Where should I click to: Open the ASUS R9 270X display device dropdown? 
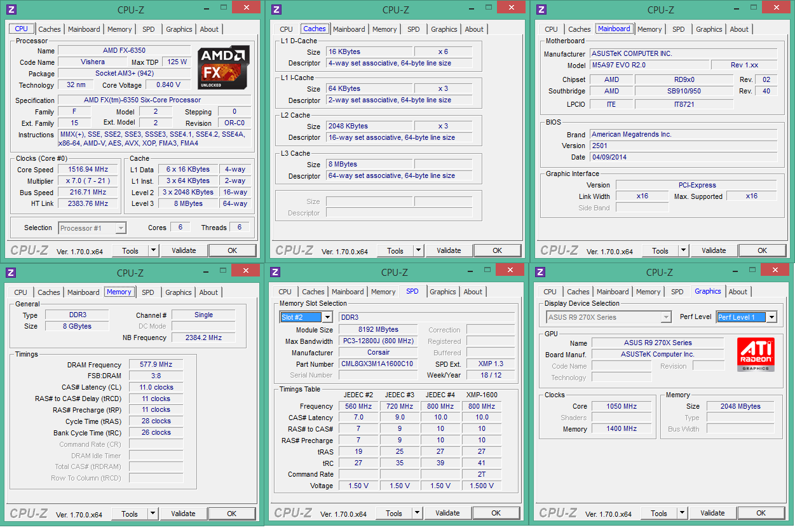[608, 317]
